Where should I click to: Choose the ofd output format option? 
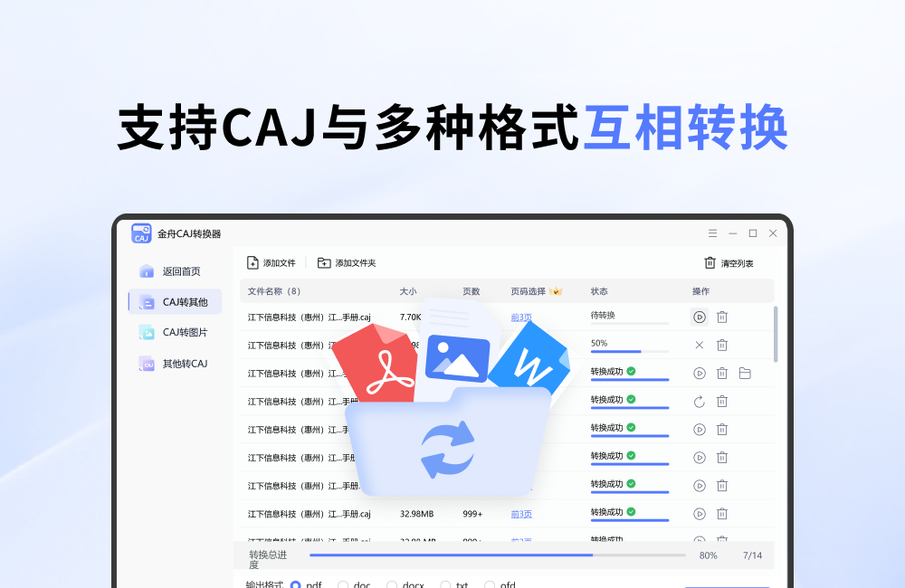(x=488, y=584)
